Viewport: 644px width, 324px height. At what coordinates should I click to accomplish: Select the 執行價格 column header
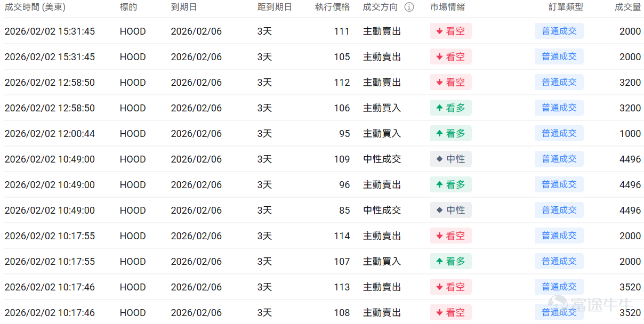pyautogui.click(x=333, y=7)
